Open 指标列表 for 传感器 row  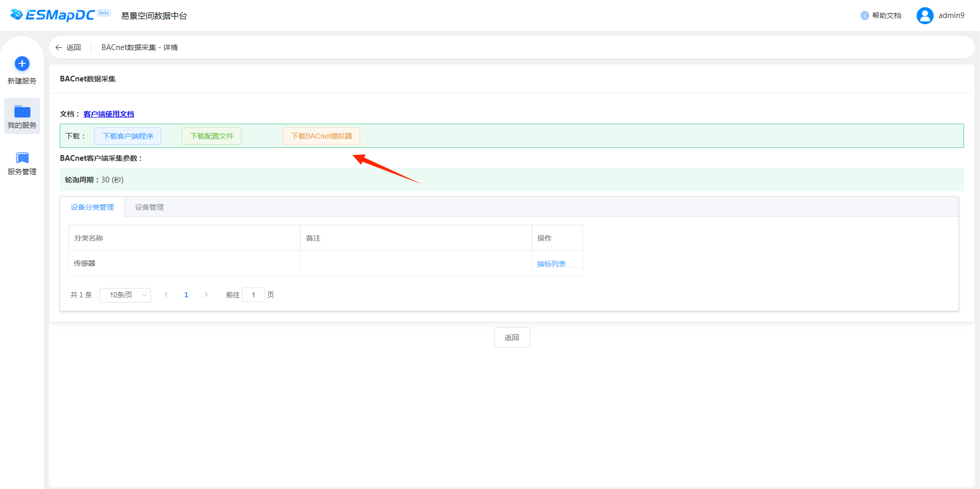tap(551, 264)
